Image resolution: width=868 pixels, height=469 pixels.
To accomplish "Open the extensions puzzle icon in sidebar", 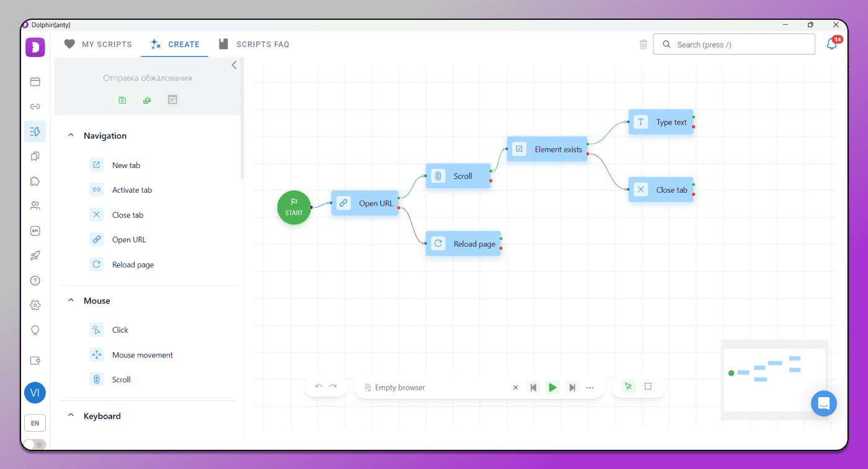I will pos(35,181).
